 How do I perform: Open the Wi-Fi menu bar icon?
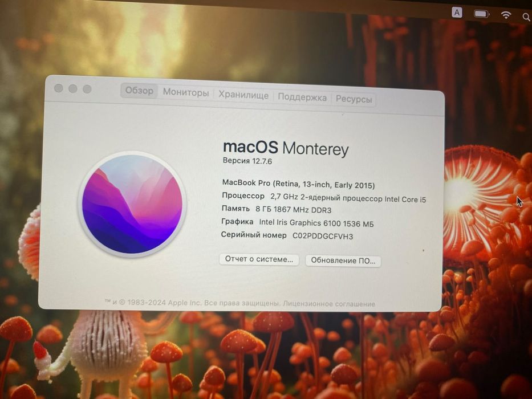click(x=506, y=15)
